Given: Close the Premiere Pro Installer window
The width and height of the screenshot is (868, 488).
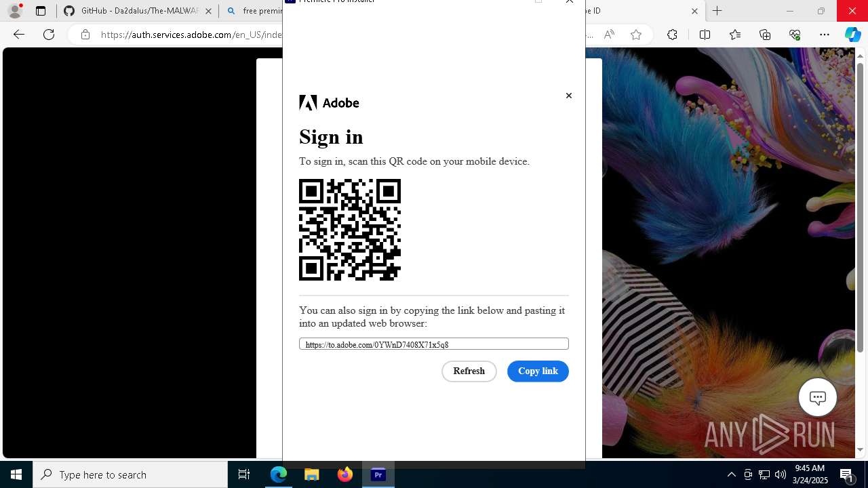Looking at the screenshot, I should [570, 2].
